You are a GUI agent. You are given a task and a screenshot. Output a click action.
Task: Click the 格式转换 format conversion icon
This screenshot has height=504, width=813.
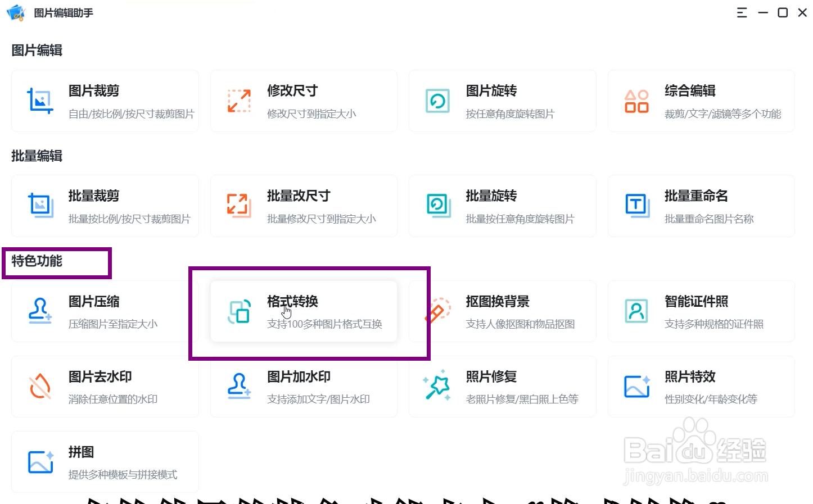(238, 311)
